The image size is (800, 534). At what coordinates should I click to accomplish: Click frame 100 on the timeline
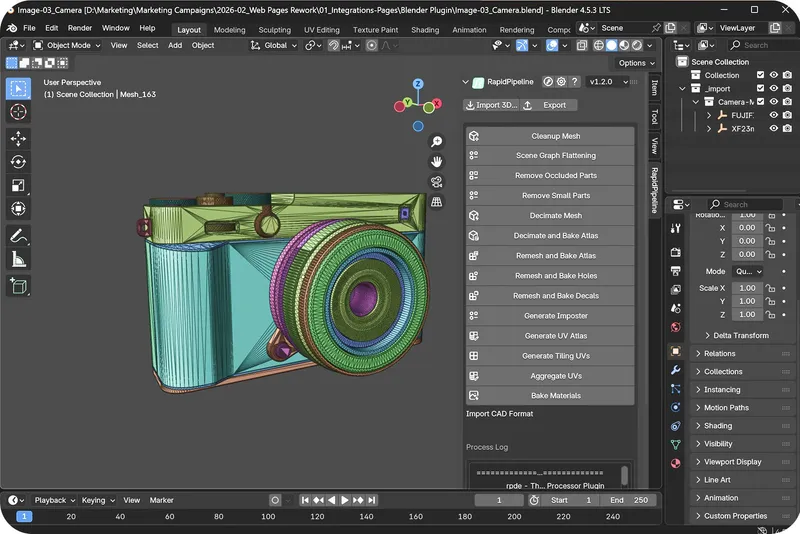268,516
